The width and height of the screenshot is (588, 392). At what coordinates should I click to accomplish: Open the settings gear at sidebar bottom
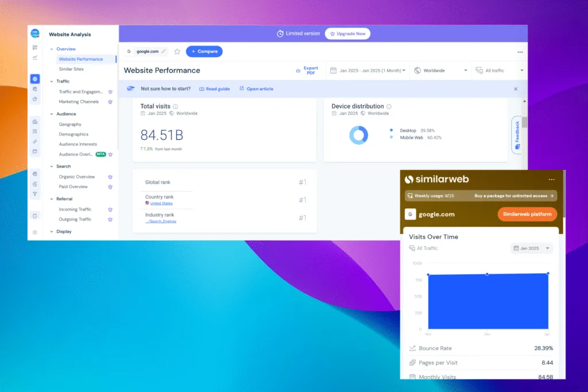35,232
